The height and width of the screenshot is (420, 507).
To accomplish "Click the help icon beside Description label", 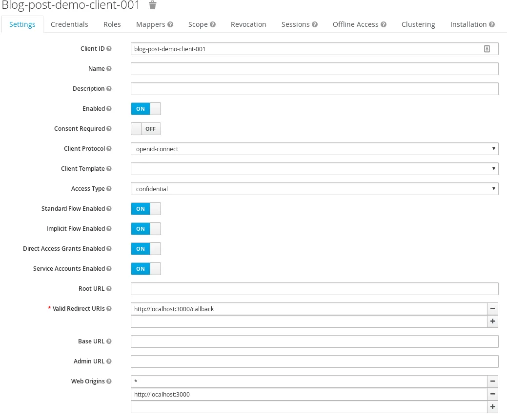I will 109,89.
